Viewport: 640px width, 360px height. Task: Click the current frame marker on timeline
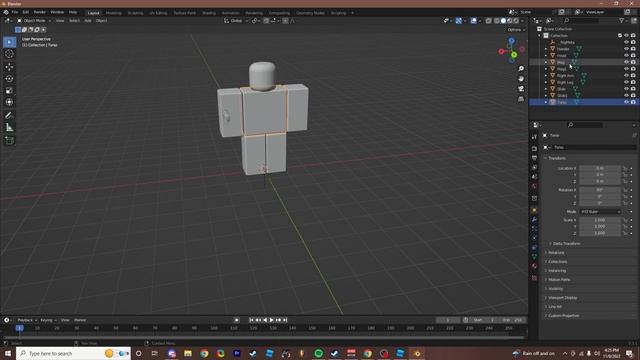[x=19, y=328]
